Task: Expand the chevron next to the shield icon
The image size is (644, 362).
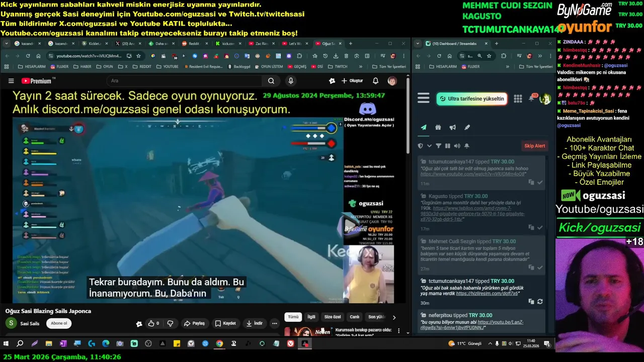Action: [x=429, y=146]
